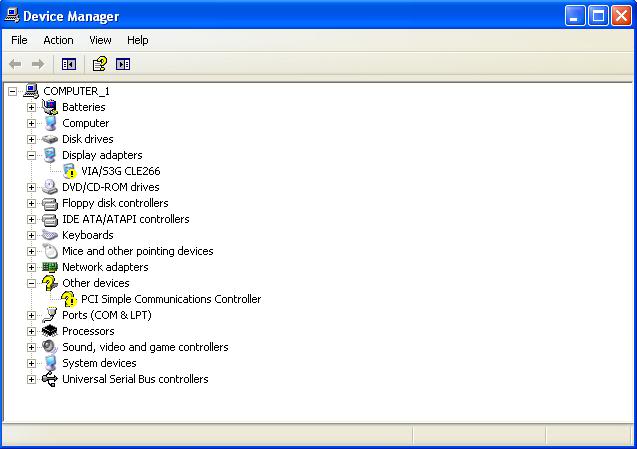637x449 pixels.
Task: Click the IDE ATA/ATAPI controllers icon
Action: point(50,219)
